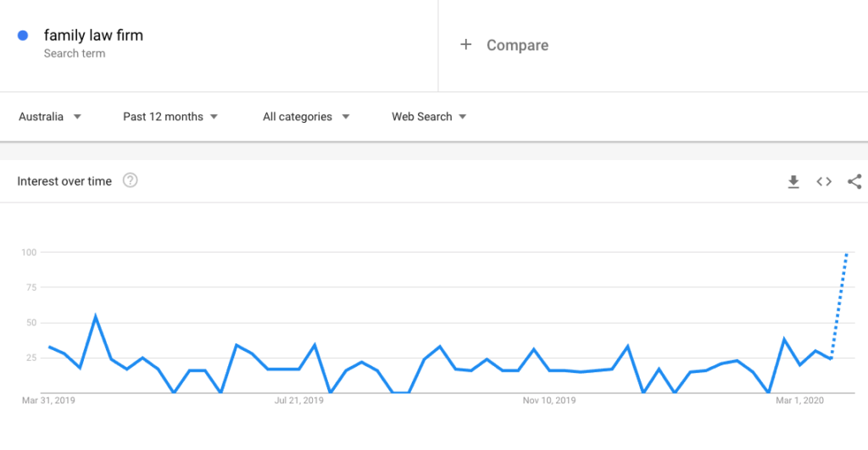The width and height of the screenshot is (868, 450).
Task: Click the blue dot for family law firm
Action: coord(23,36)
